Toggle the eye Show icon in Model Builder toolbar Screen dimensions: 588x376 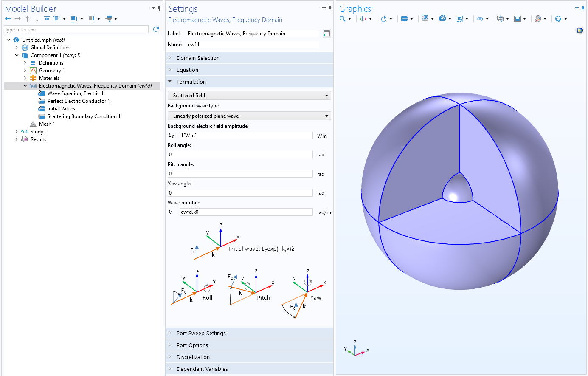click(47, 18)
